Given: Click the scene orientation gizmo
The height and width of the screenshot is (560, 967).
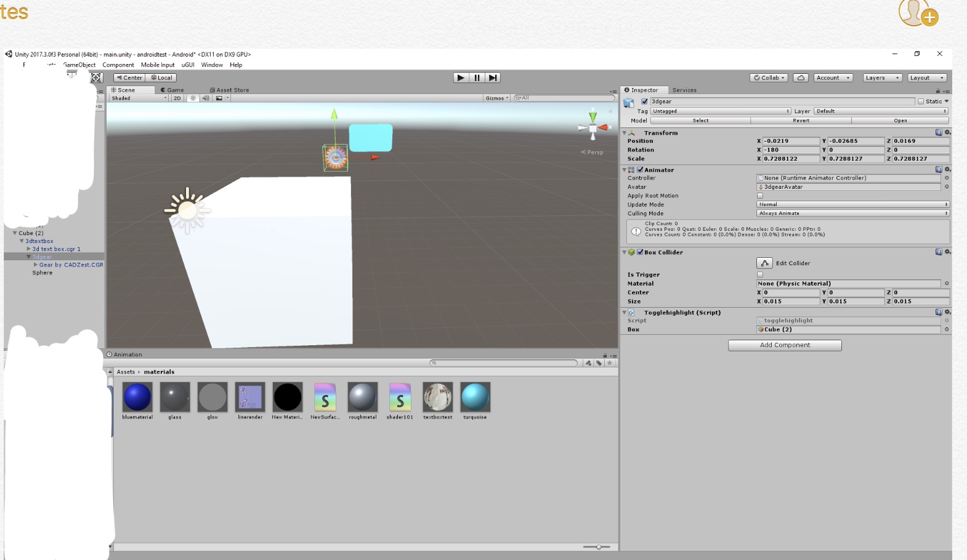Looking at the screenshot, I should (593, 127).
